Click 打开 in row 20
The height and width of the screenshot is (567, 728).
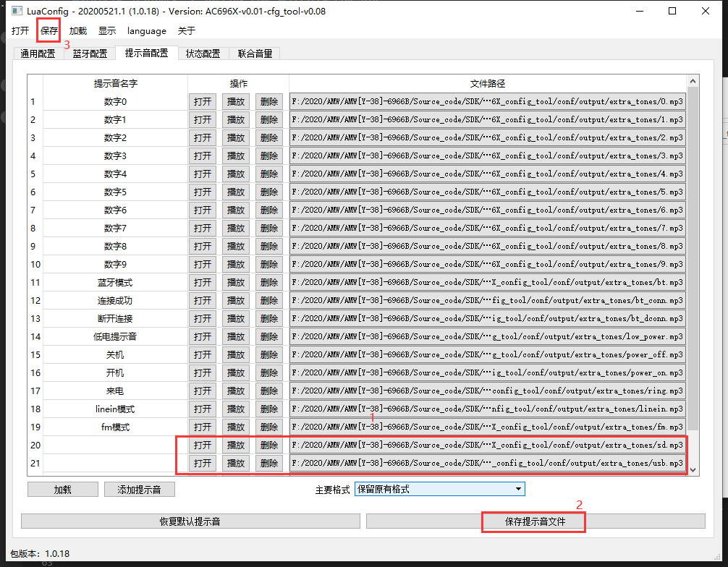pos(203,445)
